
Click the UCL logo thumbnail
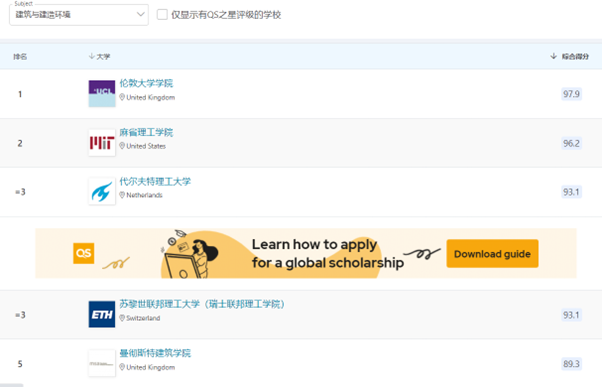102,93
